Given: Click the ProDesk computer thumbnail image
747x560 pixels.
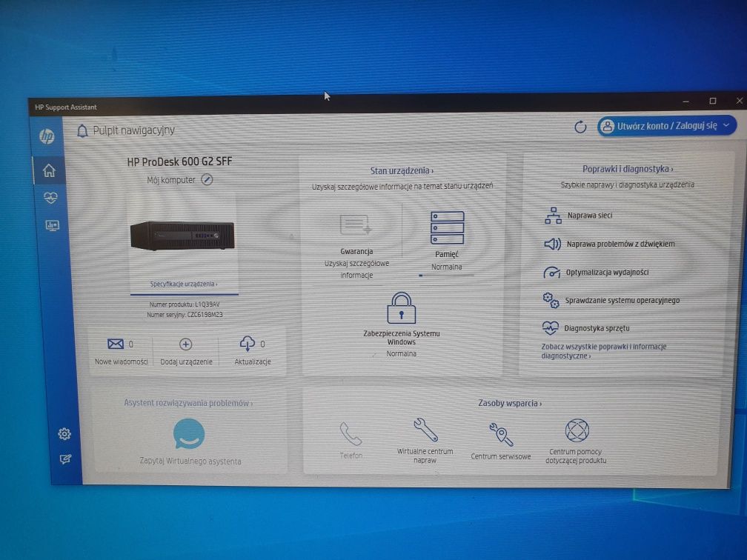Looking at the screenshot, I should pos(182,236).
